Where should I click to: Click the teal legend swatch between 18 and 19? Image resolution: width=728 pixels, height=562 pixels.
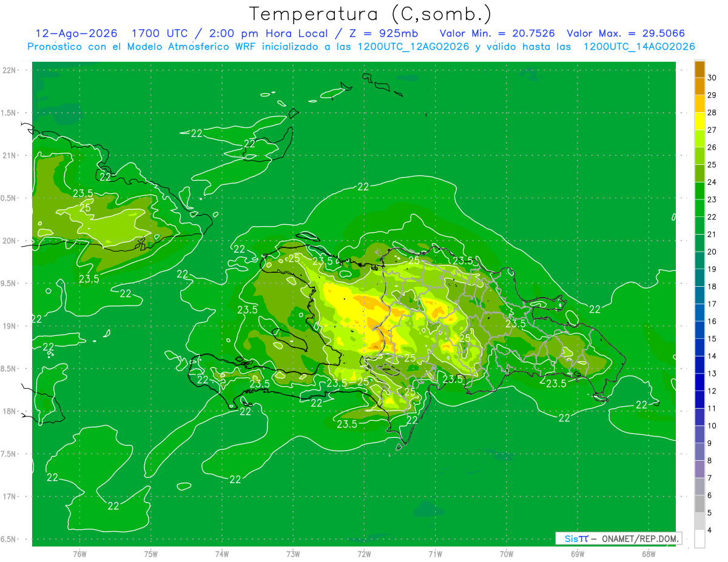699,278
